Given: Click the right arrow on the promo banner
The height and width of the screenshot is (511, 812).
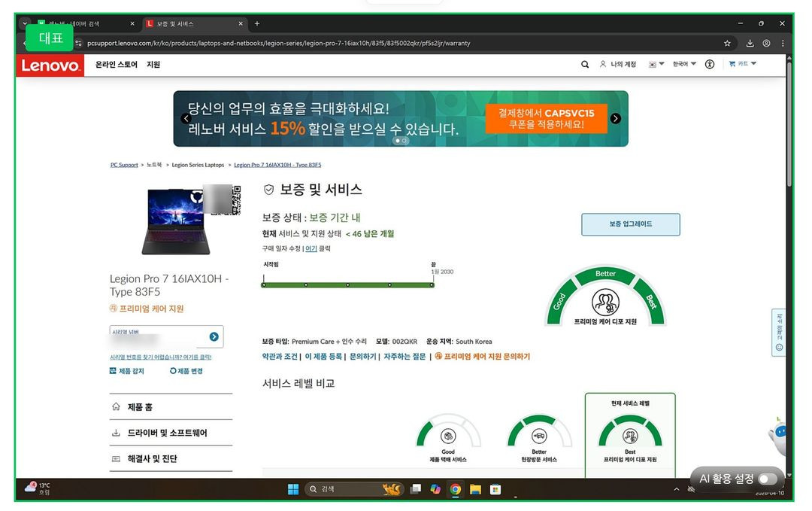Looking at the screenshot, I should click(x=615, y=118).
